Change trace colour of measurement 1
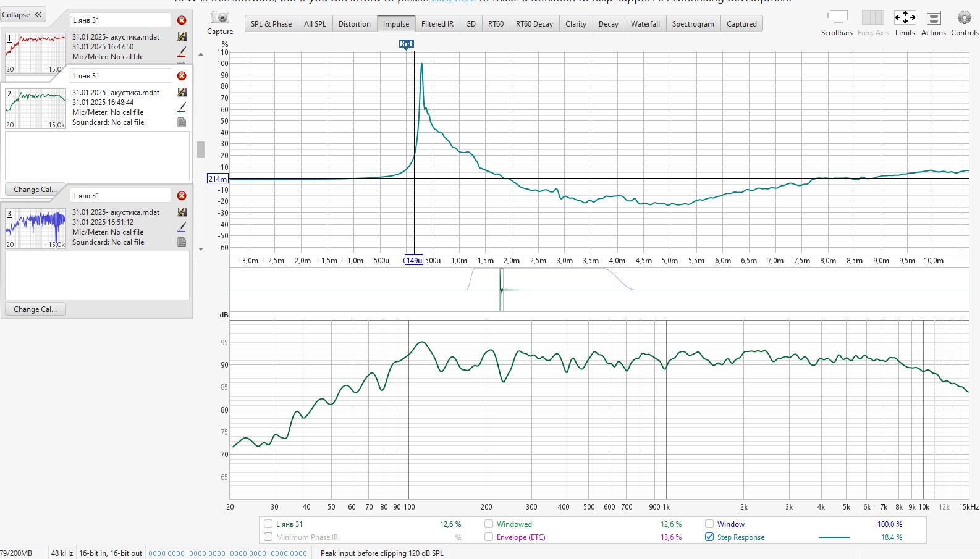 pos(182,51)
